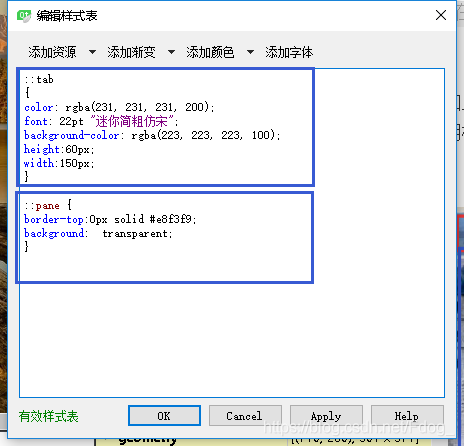This screenshot has width=464, height=446.
Task: Confirm with the OK button
Action: [164, 416]
